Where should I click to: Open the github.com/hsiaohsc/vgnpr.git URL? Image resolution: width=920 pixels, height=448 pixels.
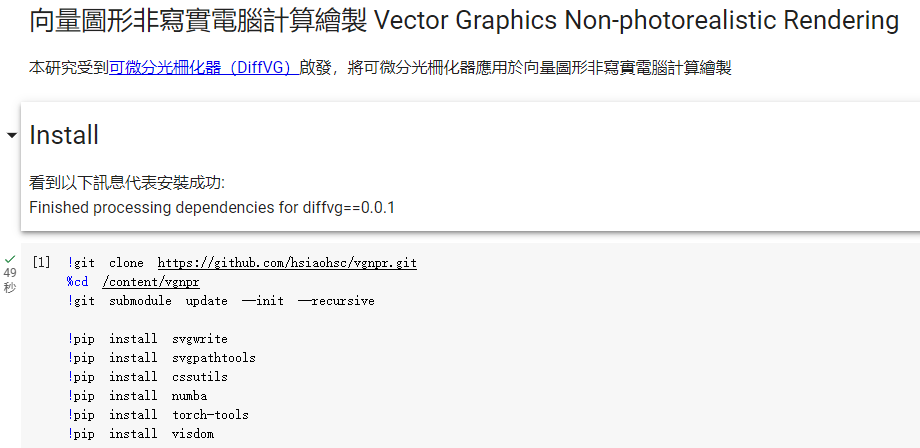[x=287, y=263]
